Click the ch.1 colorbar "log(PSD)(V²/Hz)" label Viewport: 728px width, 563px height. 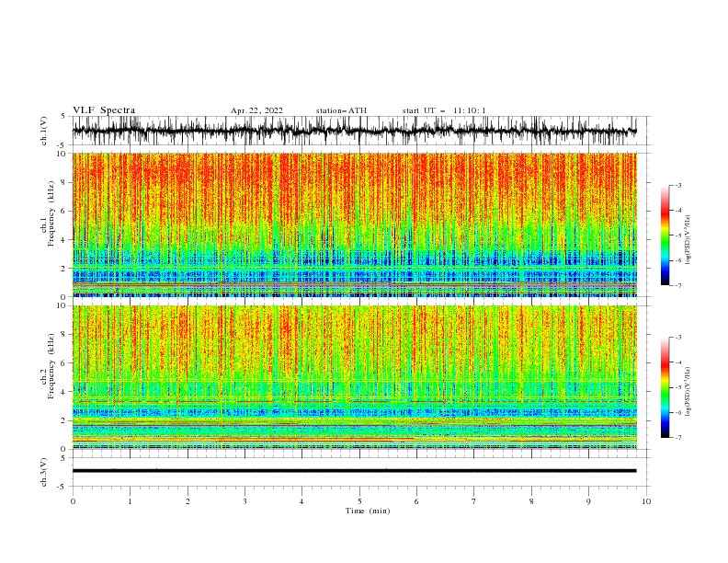(x=688, y=240)
